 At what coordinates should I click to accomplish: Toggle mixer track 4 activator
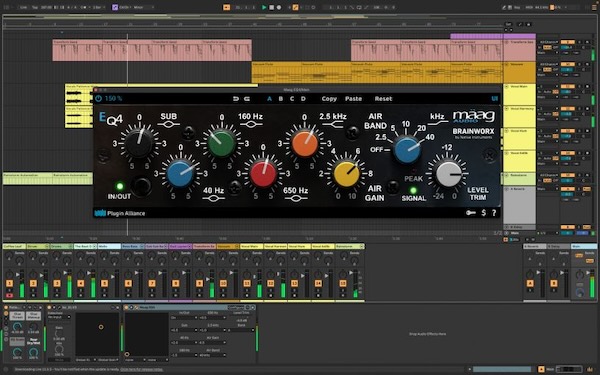(x=80, y=283)
